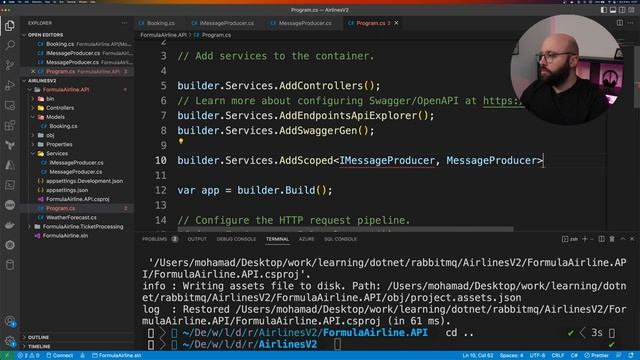The image size is (640, 360).
Task: Open FormulaAirline.API.csproj in file tree
Action: (78, 199)
